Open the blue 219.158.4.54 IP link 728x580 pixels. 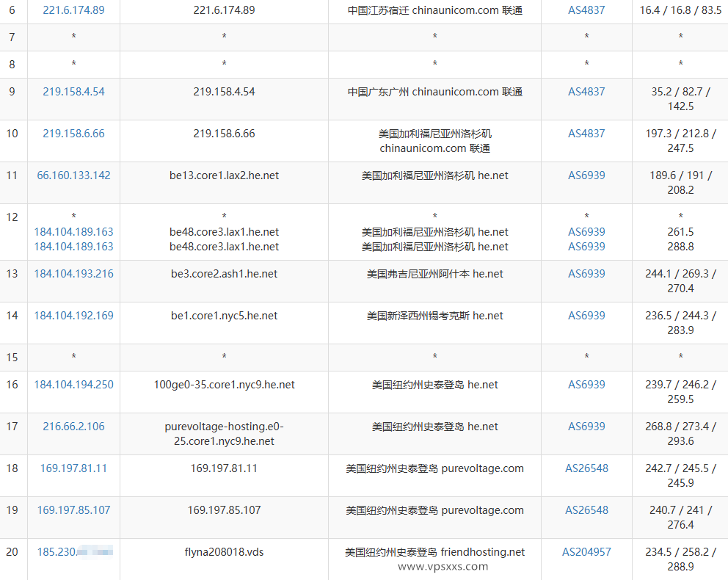point(73,92)
